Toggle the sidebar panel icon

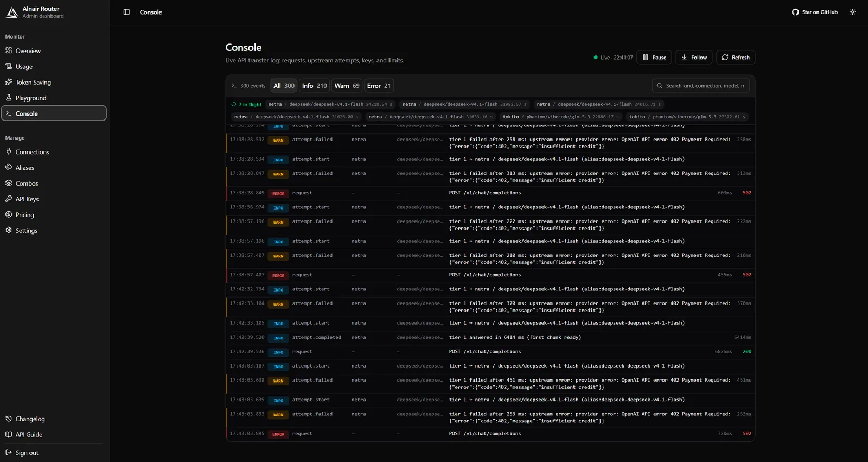click(x=126, y=12)
